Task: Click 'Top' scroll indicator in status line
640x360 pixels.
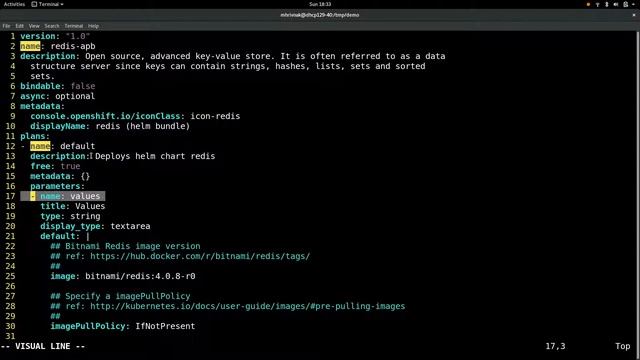Action: [x=623, y=346]
